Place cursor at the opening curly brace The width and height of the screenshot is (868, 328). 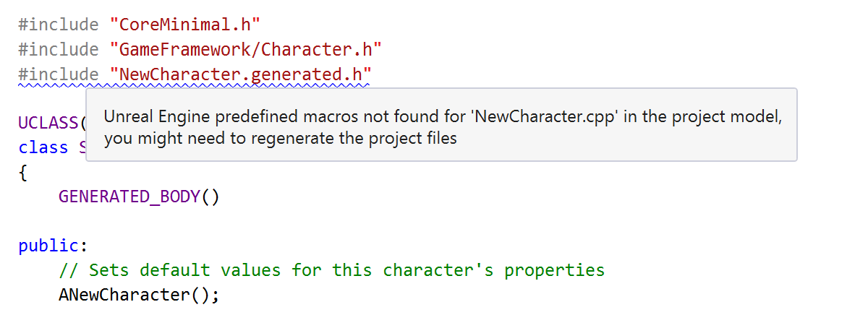tap(23, 172)
